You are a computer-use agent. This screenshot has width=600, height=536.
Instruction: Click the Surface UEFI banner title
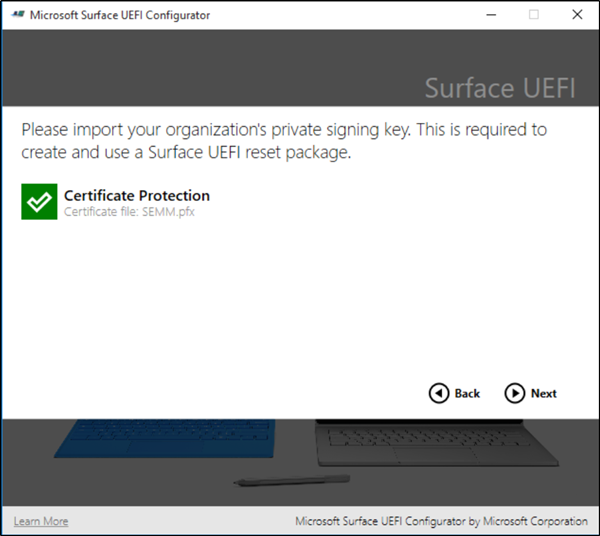500,87
